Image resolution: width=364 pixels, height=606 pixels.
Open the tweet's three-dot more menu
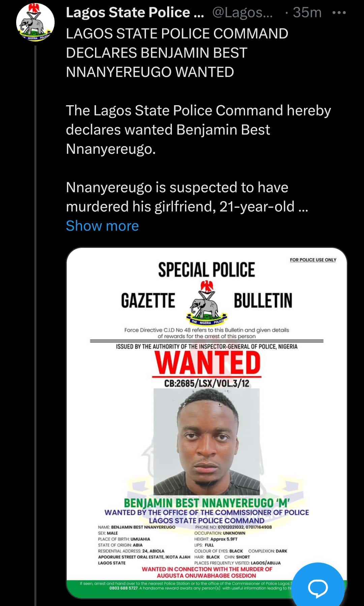click(x=339, y=13)
